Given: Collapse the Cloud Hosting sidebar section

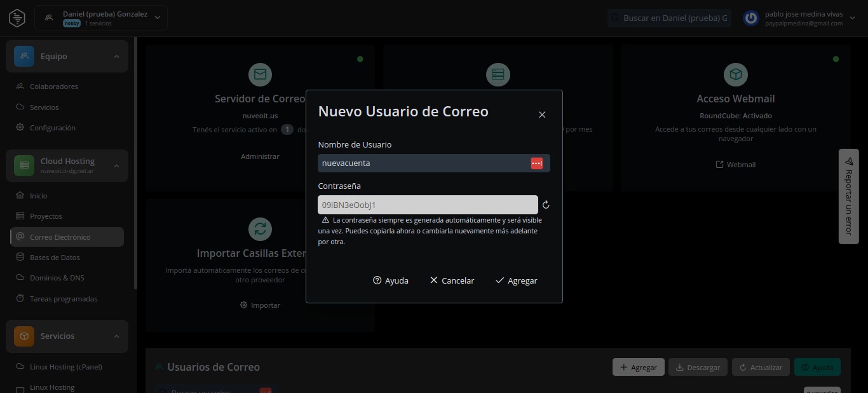Looking at the screenshot, I should click(116, 166).
